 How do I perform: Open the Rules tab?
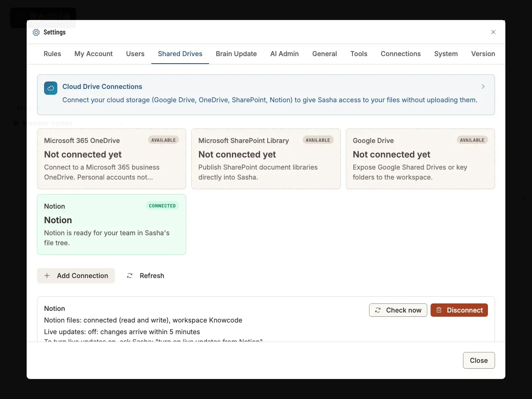coord(52,54)
